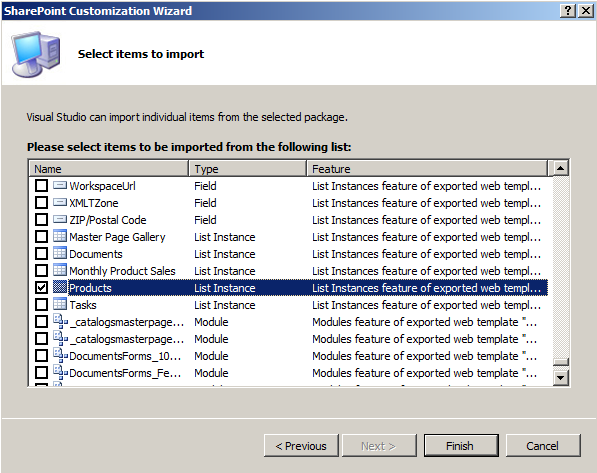Click the WorkspaceUrl field icon
Viewport: 597px width, 473px height.
(x=60, y=185)
